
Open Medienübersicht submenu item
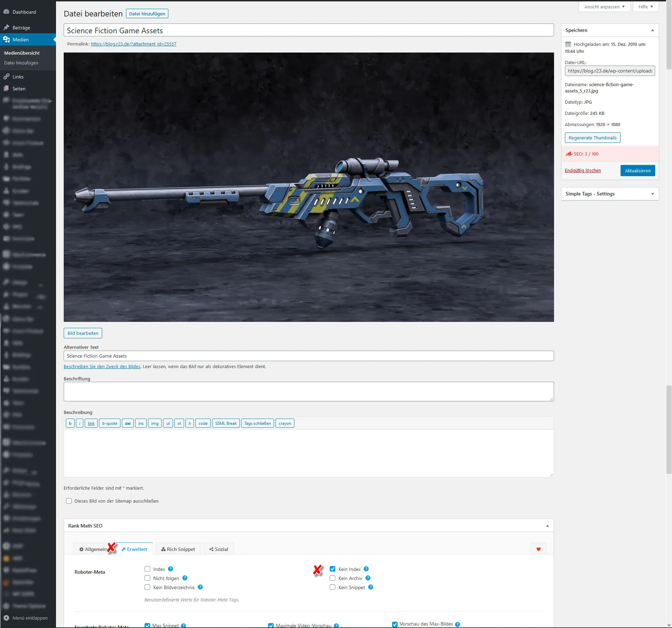click(22, 53)
